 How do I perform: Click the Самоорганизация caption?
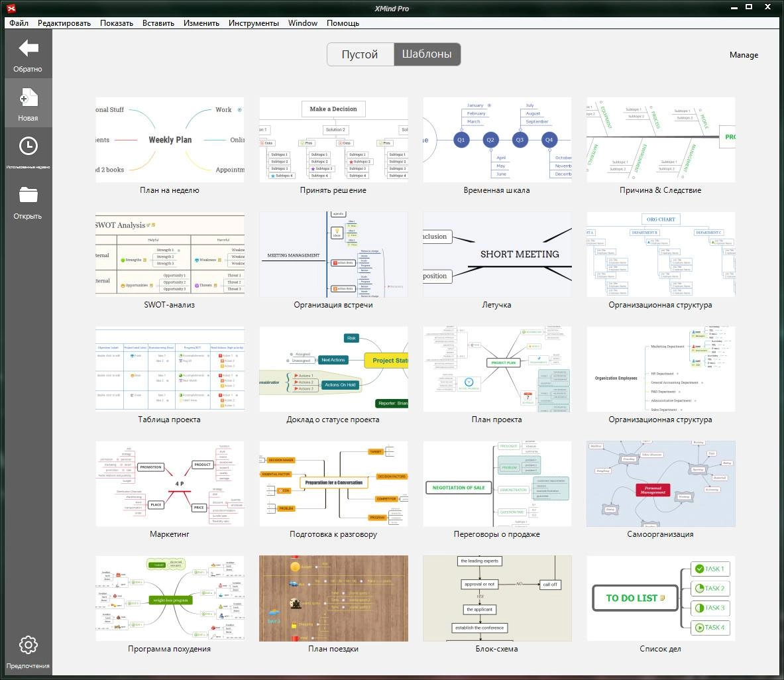pyautogui.click(x=661, y=534)
